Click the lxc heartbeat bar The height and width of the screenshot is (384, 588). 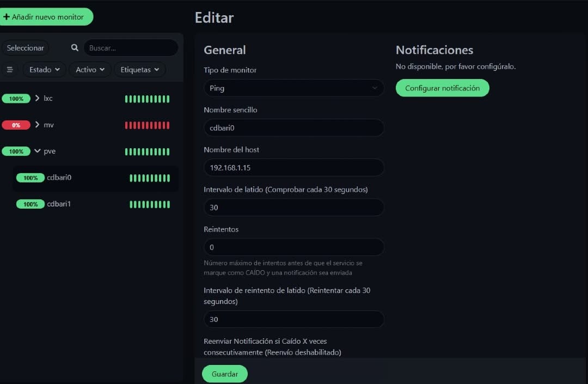(x=147, y=99)
